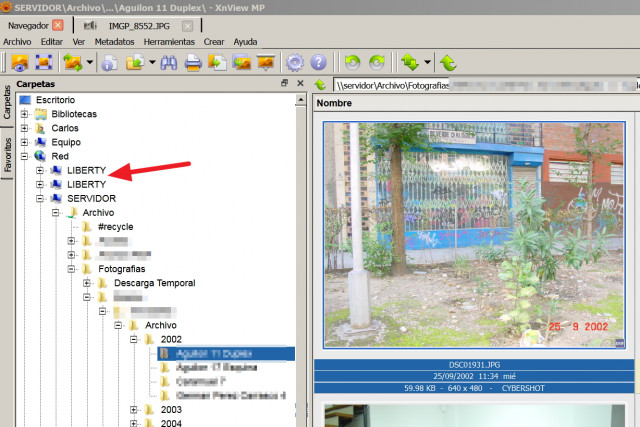
Task: Click the Convert image-to-page icon
Action: pos(217,62)
